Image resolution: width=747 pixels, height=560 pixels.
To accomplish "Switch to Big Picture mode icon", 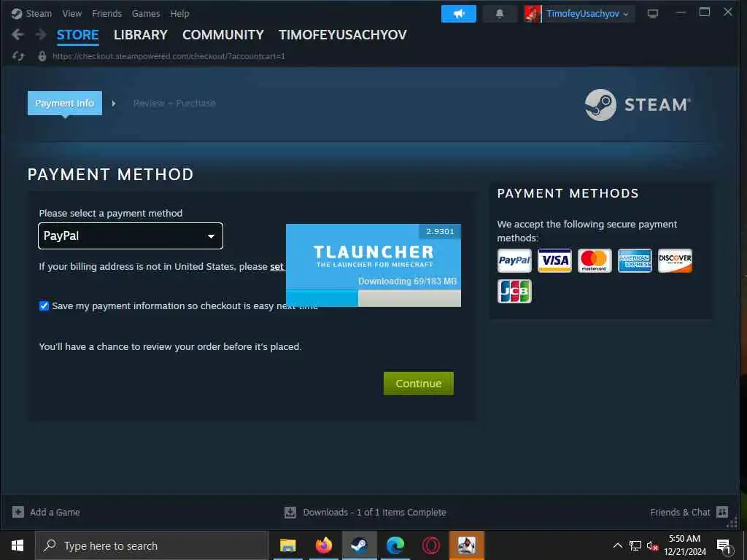I will [x=653, y=14].
